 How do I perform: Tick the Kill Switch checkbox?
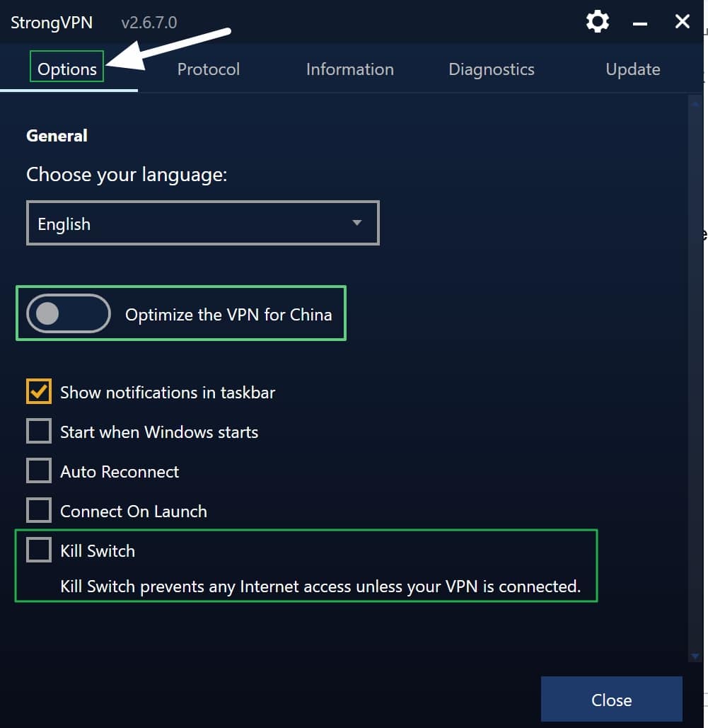click(38, 550)
